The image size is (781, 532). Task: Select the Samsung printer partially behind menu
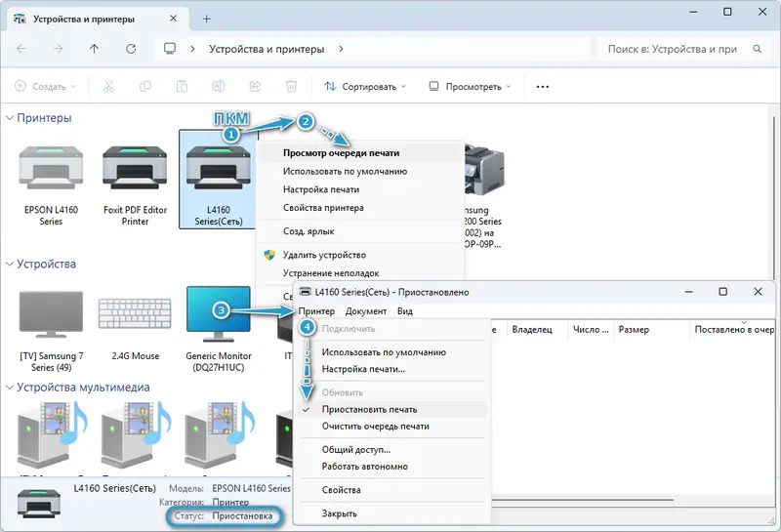[x=484, y=168]
